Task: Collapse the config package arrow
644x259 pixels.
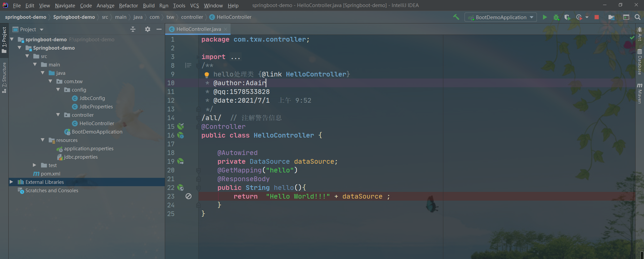Action: pos(58,90)
